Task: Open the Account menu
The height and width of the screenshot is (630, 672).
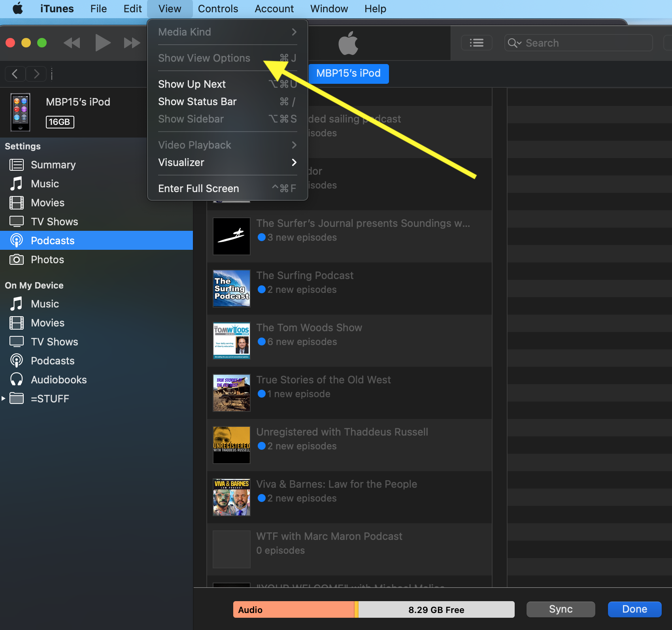Action: [274, 9]
